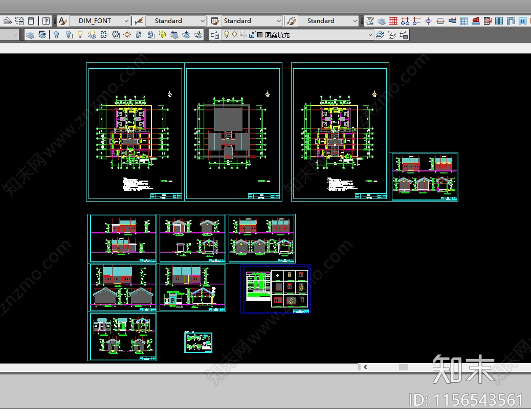
Task: Click the horizontal scrollbar left arrow
Action: coord(365,367)
